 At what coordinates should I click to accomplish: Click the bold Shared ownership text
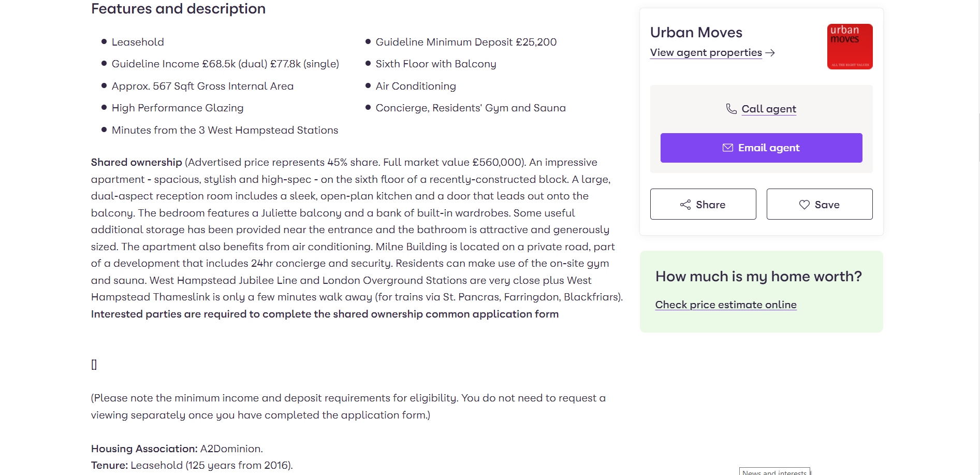pyautogui.click(x=136, y=162)
